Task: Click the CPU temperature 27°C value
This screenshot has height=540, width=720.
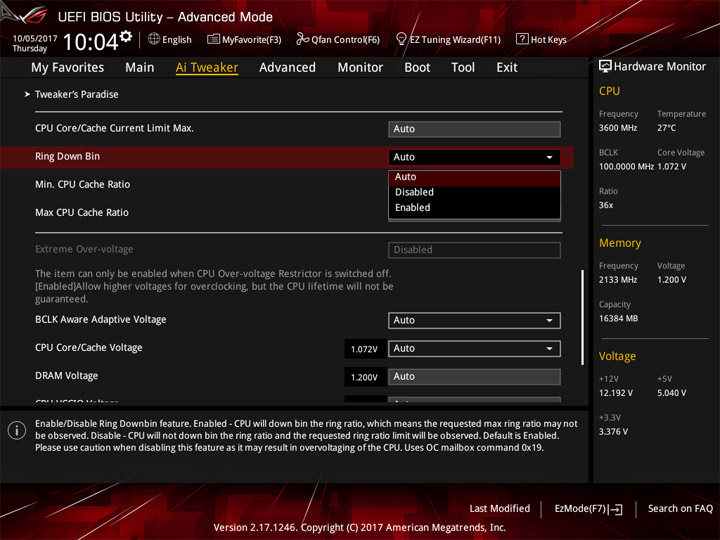Action: [666, 128]
